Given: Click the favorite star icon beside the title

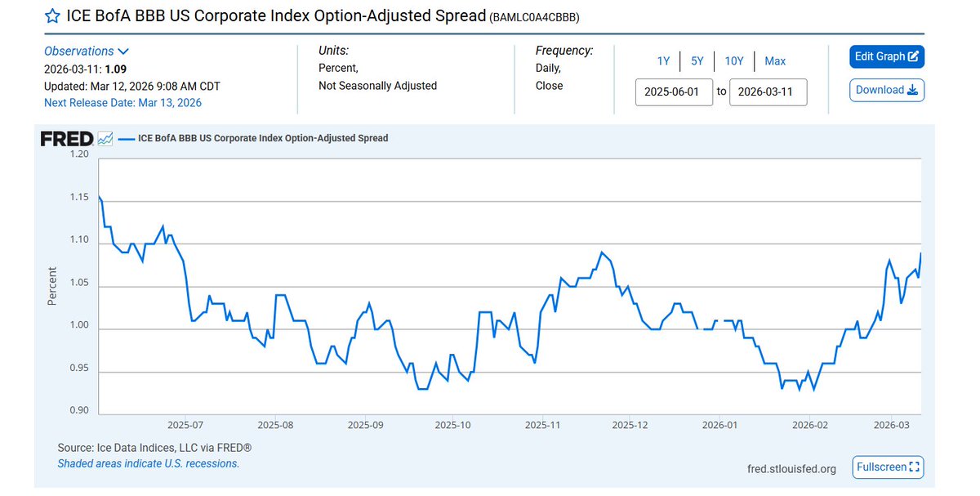Looking at the screenshot, I should point(52,16).
